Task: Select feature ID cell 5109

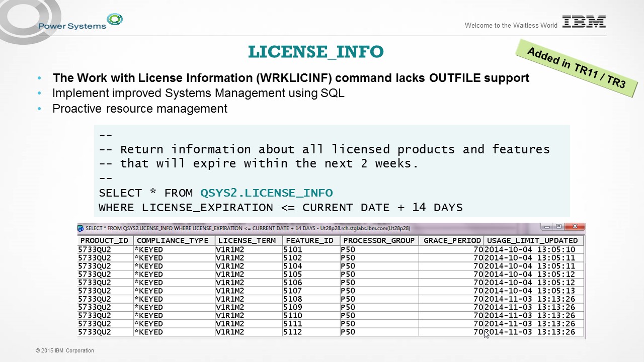Action: point(311,307)
